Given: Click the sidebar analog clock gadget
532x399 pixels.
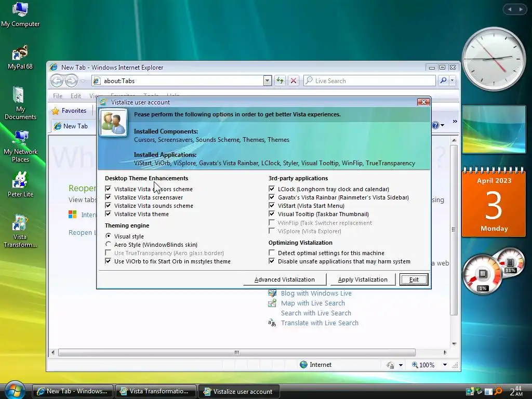Looking at the screenshot, I should point(494,59).
